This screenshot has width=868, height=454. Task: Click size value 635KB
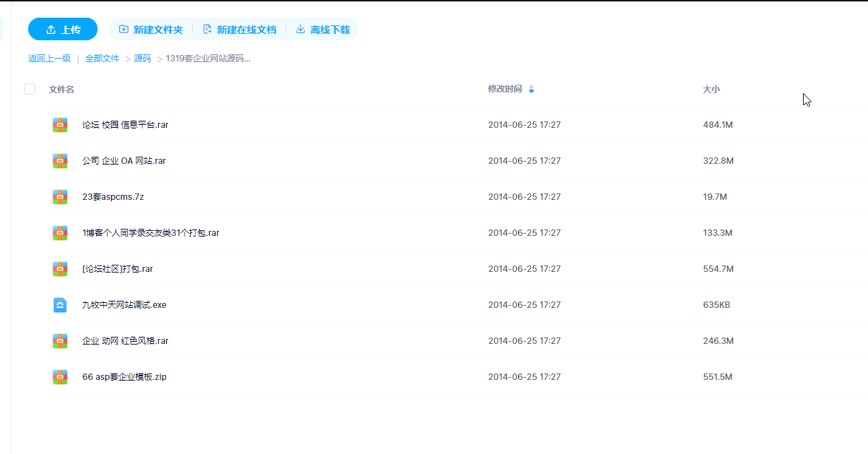[716, 305]
